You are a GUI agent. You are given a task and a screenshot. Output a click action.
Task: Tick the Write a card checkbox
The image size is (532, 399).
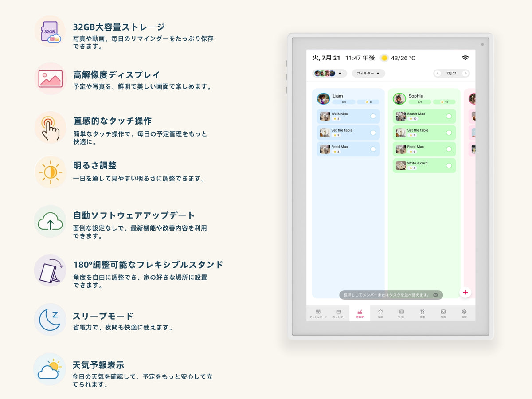click(449, 165)
